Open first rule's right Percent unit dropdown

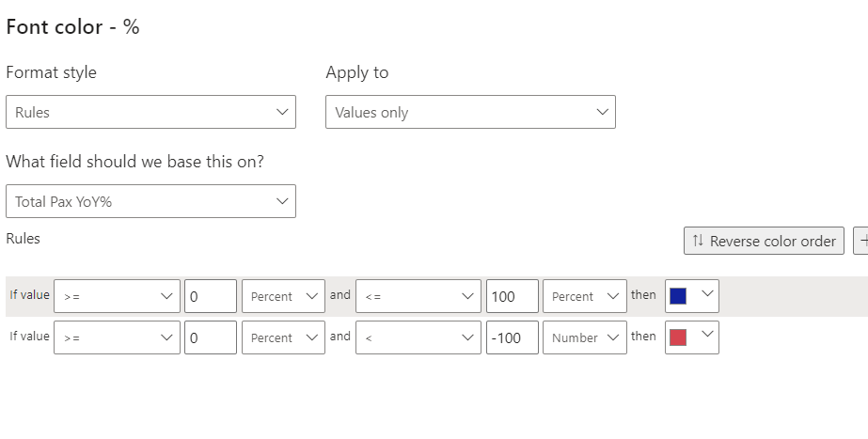585,296
